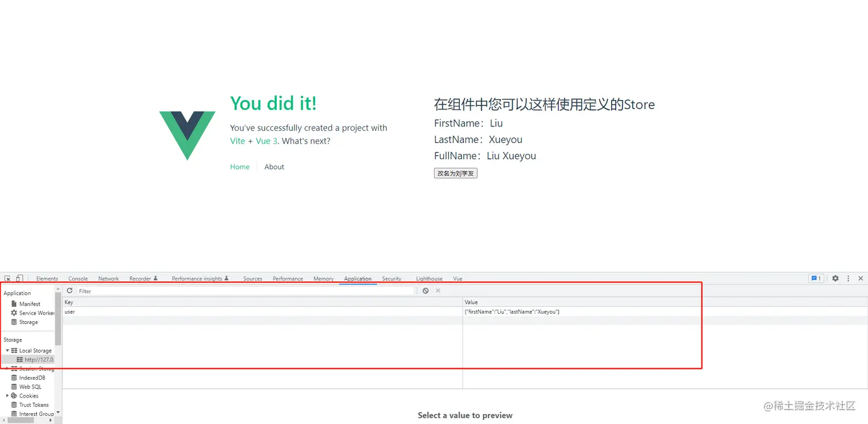Image resolution: width=868 pixels, height=424 pixels.
Task: Click the delete selected entry X icon
Action: click(x=438, y=291)
